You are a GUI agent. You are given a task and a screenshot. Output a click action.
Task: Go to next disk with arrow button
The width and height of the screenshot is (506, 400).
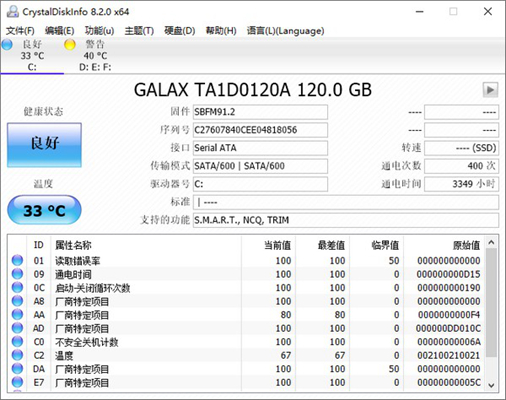pos(490,90)
